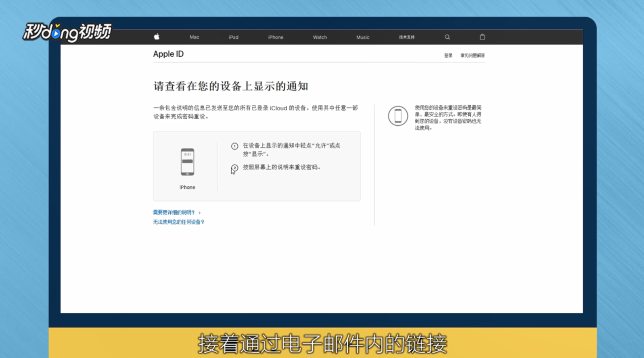Click the iPhone device illustration
The image size is (644, 358).
click(x=187, y=162)
